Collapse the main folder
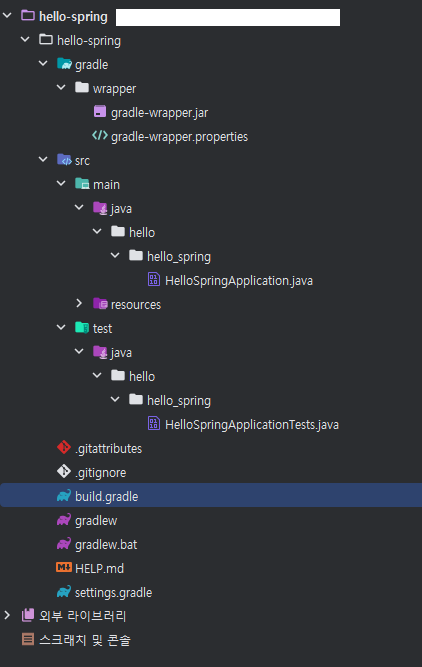The image size is (422, 667). 61,183
